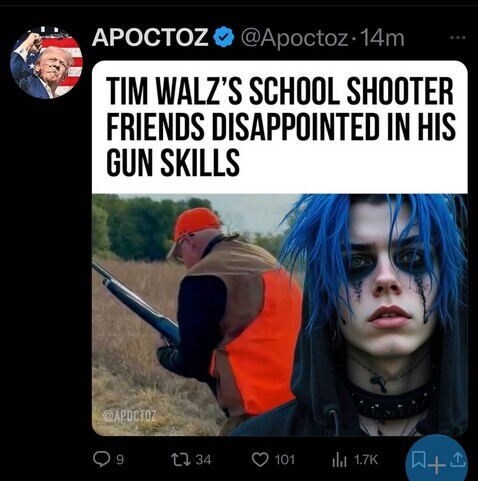Click the reply count 9
The height and width of the screenshot is (481, 478).
click(x=120, y=460)
